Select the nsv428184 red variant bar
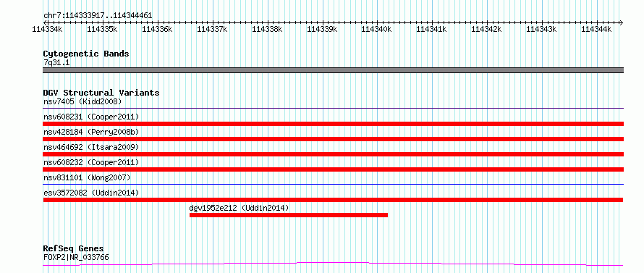 [x=334, y=139]
